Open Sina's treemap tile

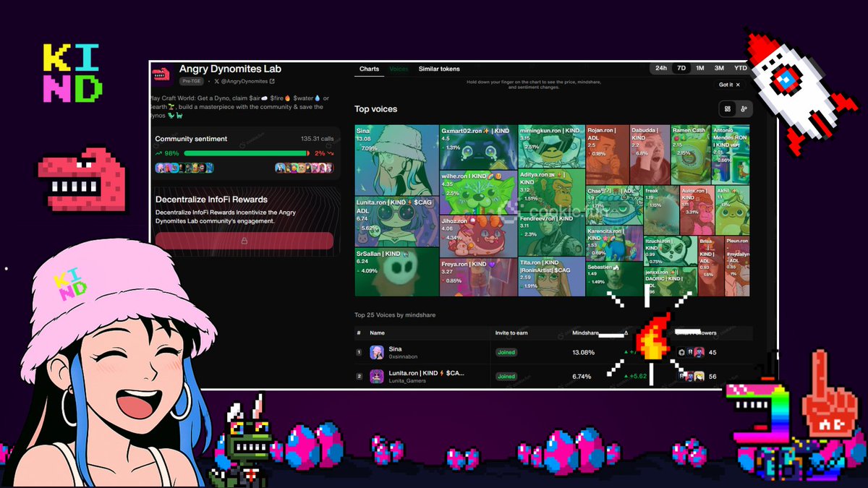pyautogui.click(x=396, y=160)
